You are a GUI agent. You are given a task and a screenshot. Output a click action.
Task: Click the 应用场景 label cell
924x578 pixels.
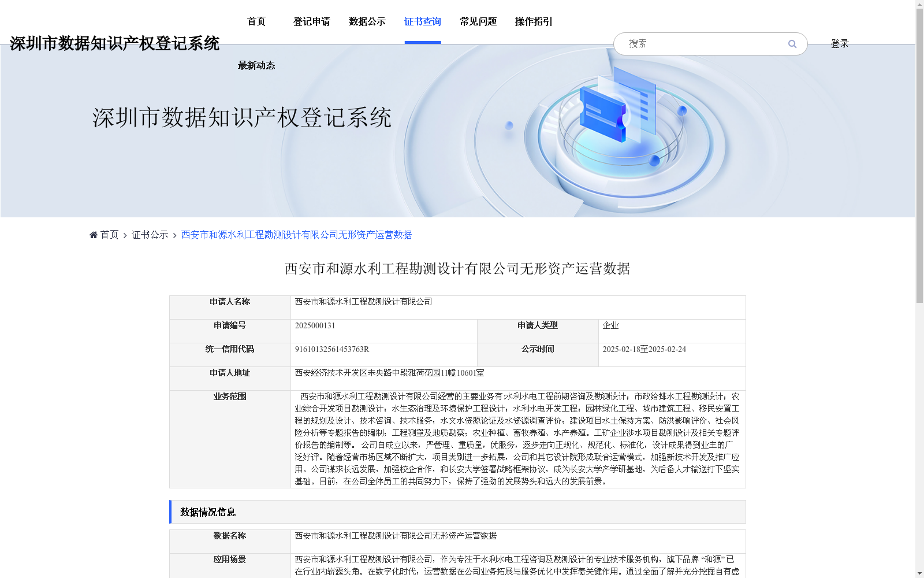[x=230, y=566]
